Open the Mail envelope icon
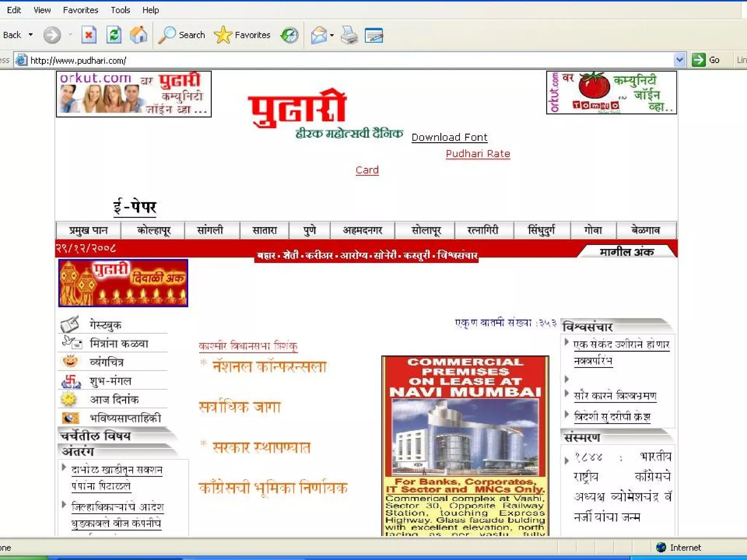Image resolution: width=747 pixels, height=560 pixels. click(319, 35)
